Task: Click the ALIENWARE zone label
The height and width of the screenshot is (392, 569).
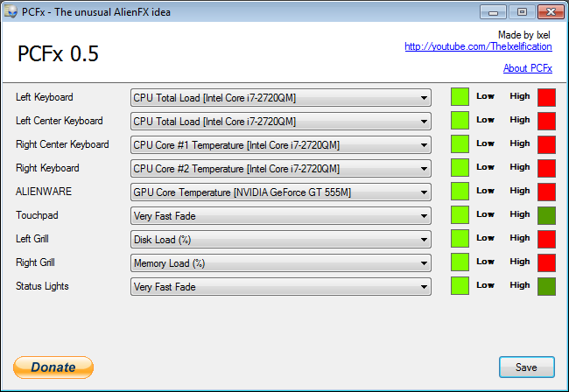Action: tap(44, 192)
